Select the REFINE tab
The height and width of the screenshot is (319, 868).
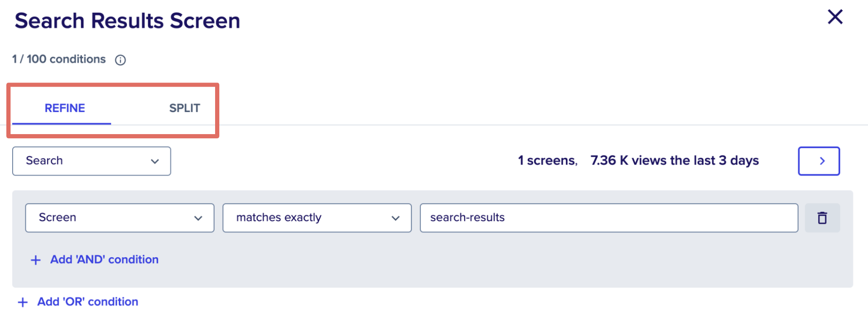coord(65,108)
